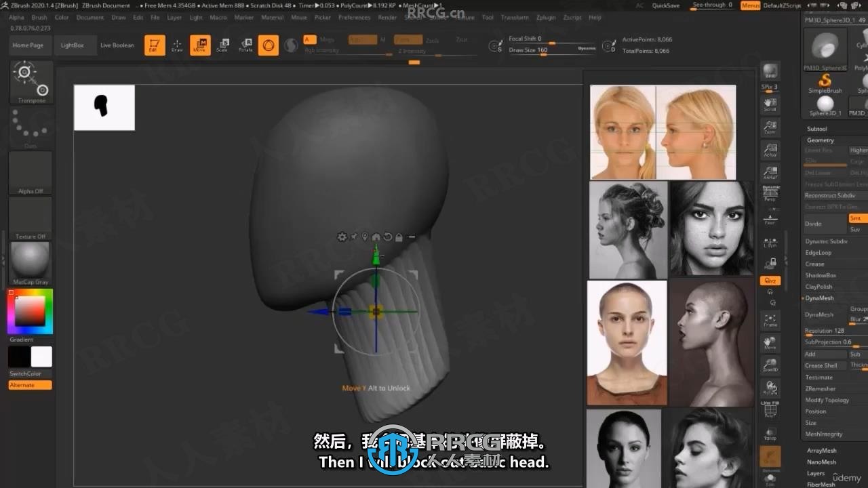Click the Zoom canvas button
Viewport: 868px width, 488px height.
[x=770, y=127]
